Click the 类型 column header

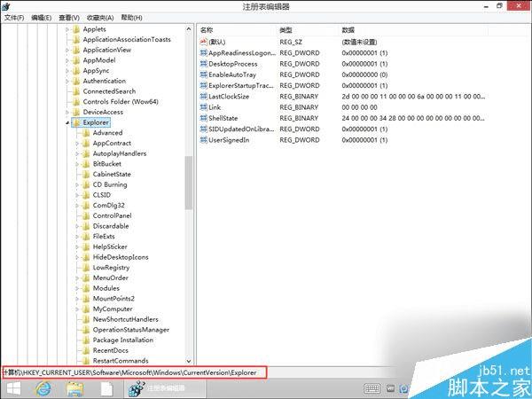(x=286, y=30)
